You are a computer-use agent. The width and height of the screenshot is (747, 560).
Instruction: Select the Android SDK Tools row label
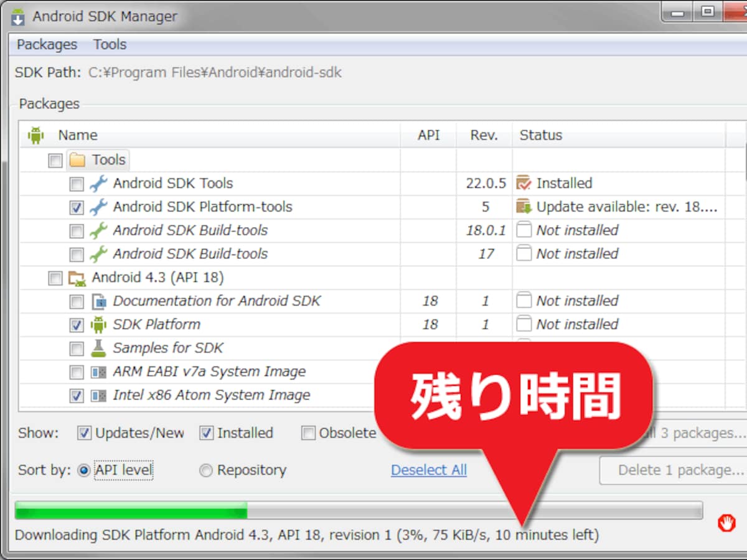click(x=173, y=184)
